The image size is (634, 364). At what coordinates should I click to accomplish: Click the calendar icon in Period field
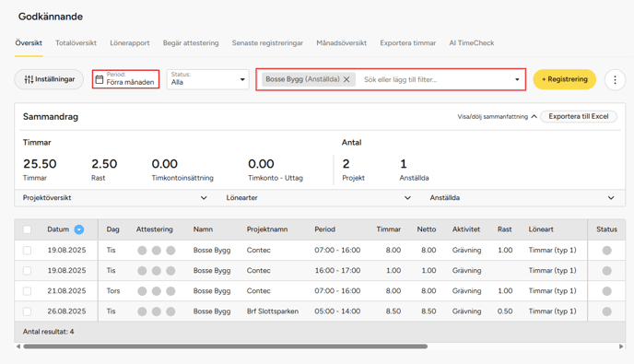click(100, 79)
